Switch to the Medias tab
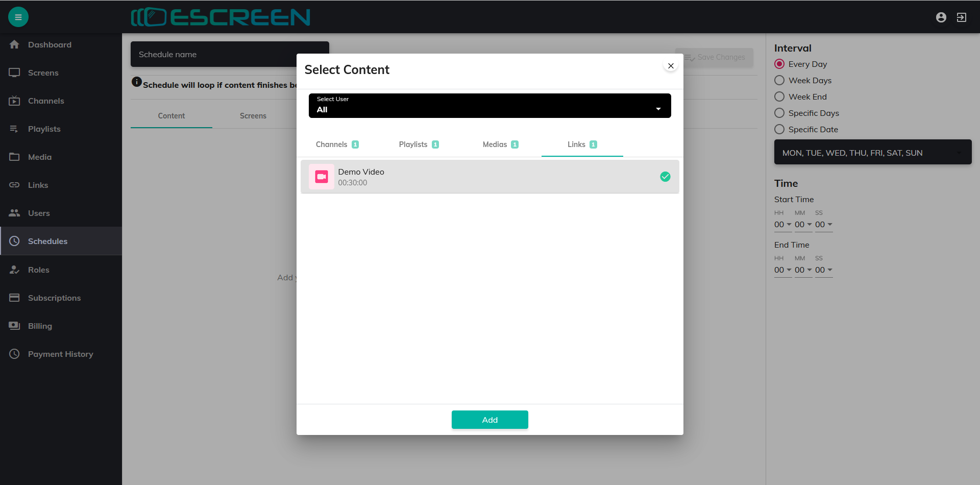 point(500,144)
